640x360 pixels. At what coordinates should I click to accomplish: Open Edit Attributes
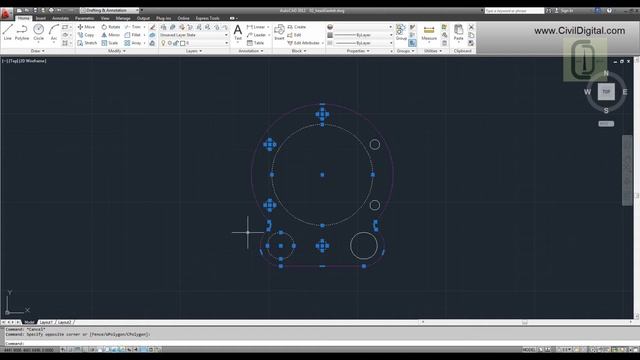[x=304, y=43]
